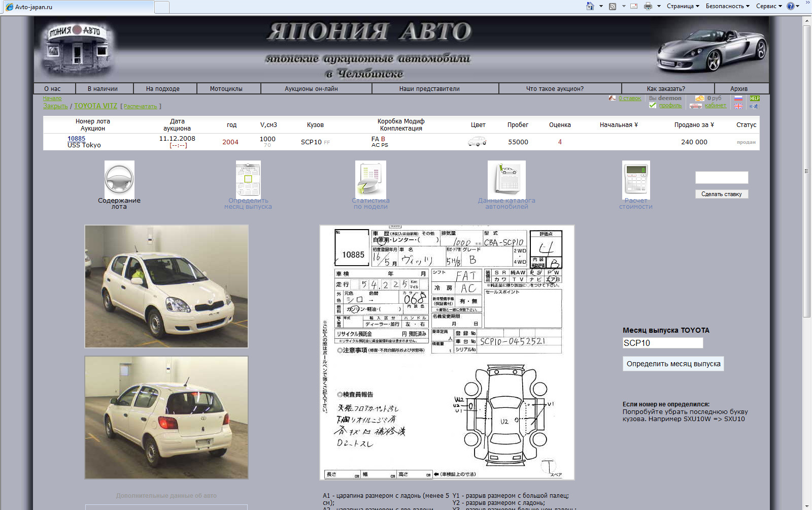Open cost calculation via calculator icon
The image size is (812, 510).
coord(635,179)
